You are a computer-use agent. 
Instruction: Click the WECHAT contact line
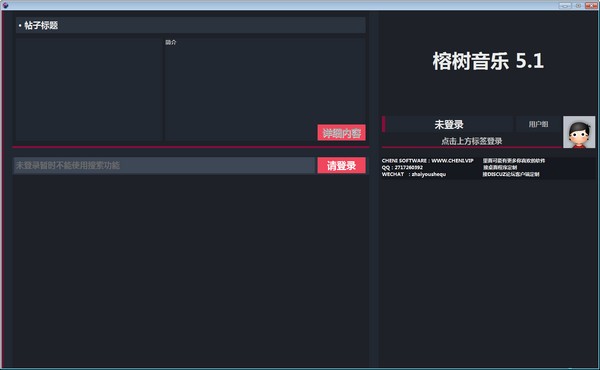[414, 174]
